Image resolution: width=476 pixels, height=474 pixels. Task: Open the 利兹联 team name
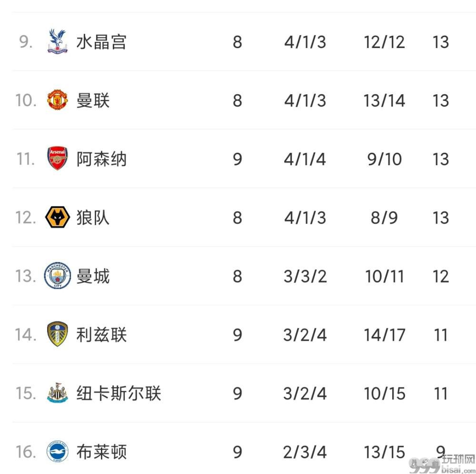(101, 335)
